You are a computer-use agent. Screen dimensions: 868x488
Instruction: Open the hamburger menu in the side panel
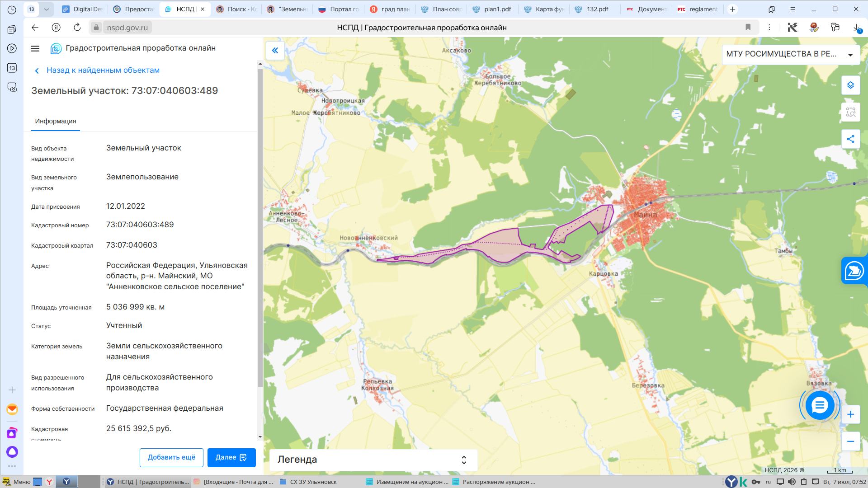coord(35,48)
